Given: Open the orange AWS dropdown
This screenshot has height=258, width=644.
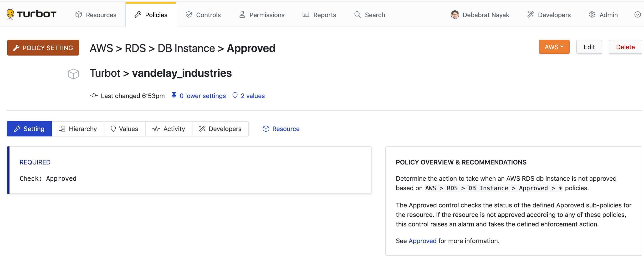Looking at the screenshot, I should [554, 47].
